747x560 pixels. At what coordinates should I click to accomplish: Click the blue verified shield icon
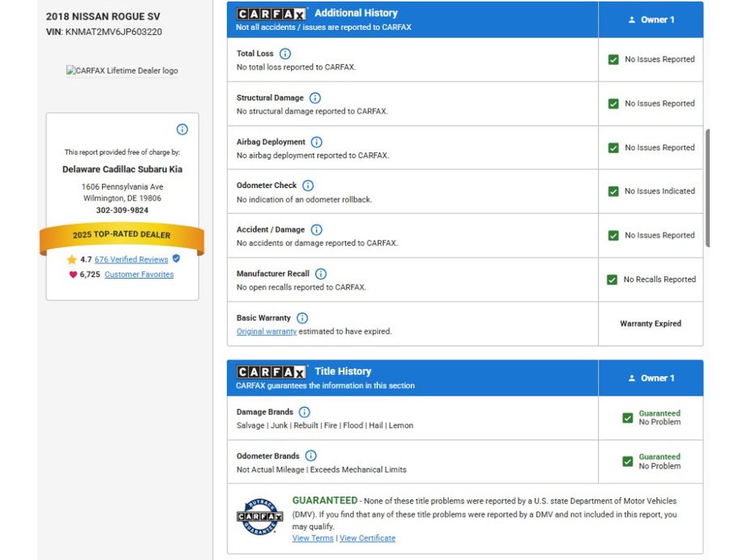coord(177,259)
